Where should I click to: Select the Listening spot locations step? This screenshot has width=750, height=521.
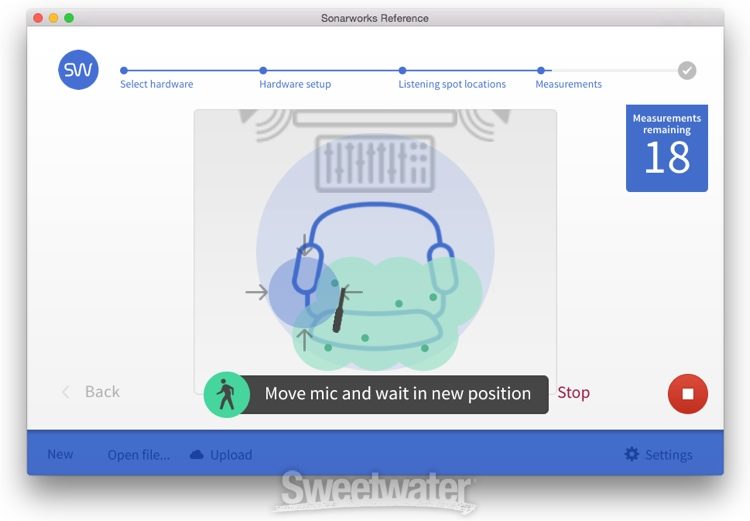pyautogui.click(x=452, y=84)
